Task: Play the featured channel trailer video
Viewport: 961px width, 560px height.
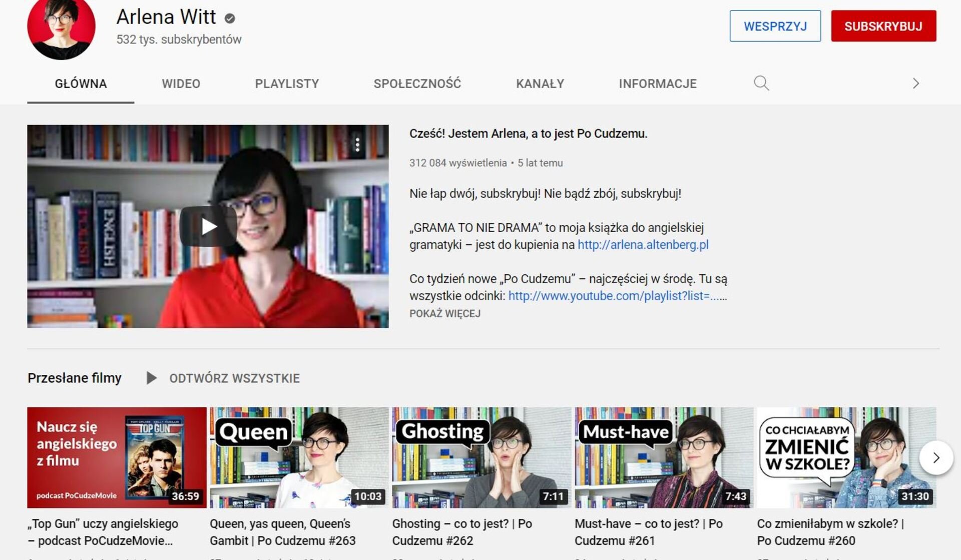Action: [x=208, y=226]
